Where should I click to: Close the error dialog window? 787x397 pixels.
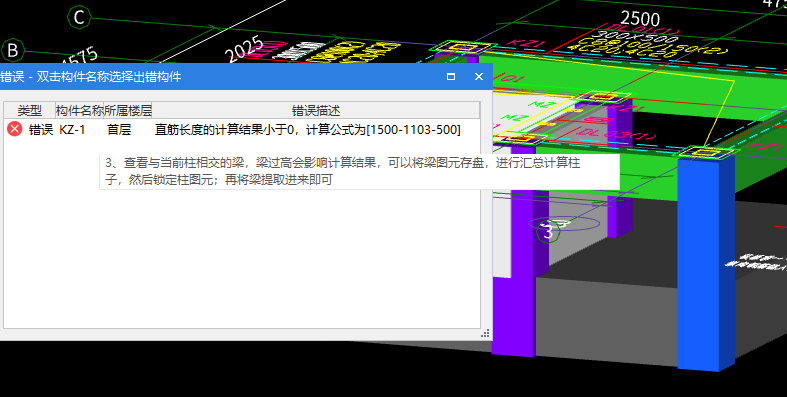479,76
